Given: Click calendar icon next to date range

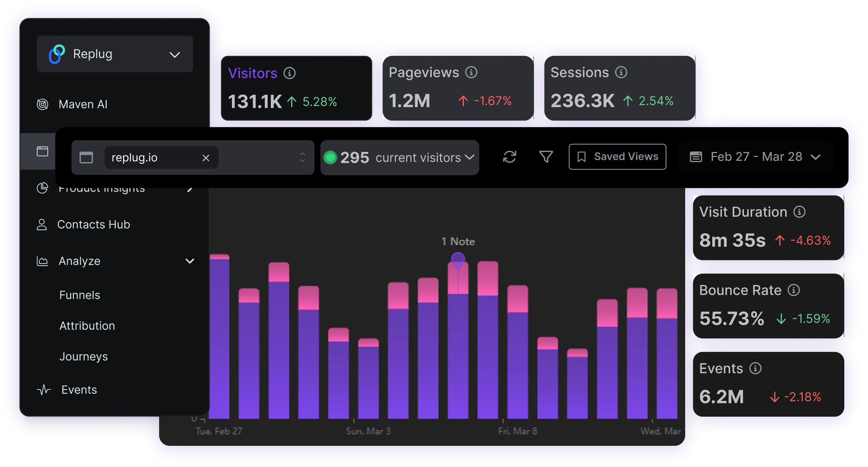Looking at the screenshot, I should pos(696,157).
